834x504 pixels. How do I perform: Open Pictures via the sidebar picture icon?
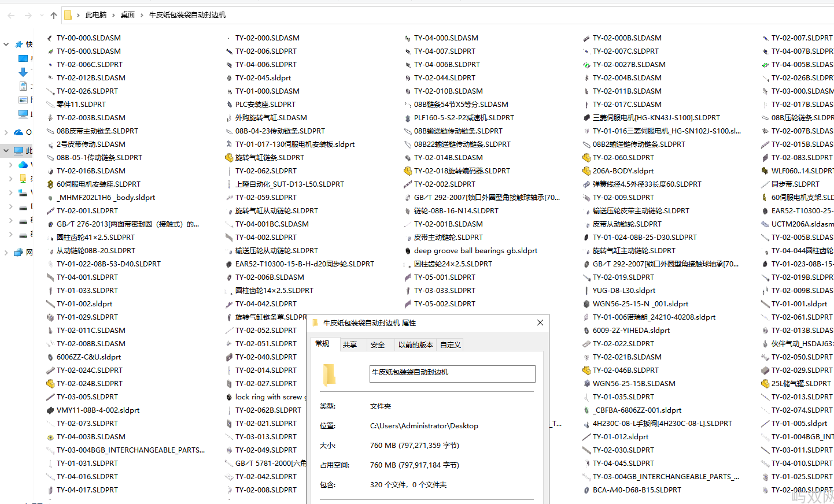point(23,100)
